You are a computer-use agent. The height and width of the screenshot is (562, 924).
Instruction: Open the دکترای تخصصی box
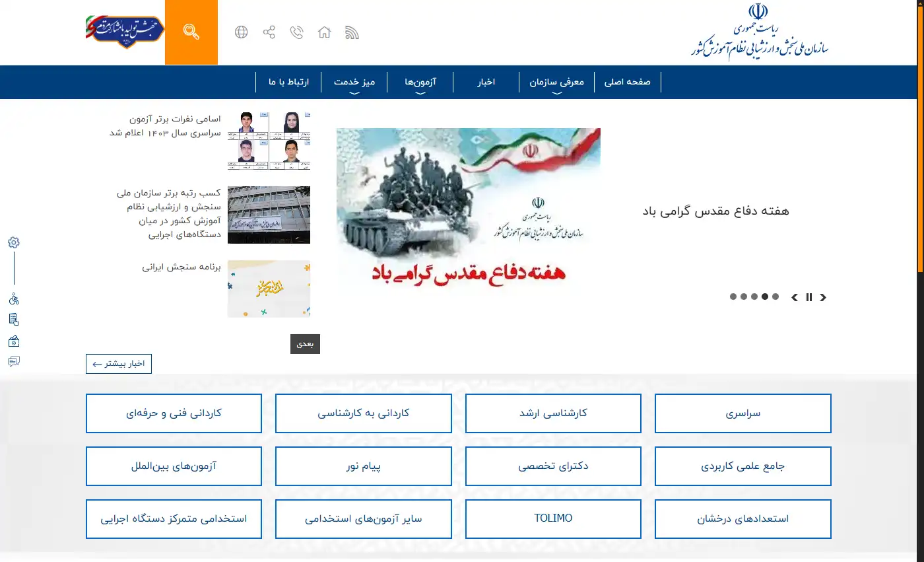pyautogui.click(x=553, y=466)
